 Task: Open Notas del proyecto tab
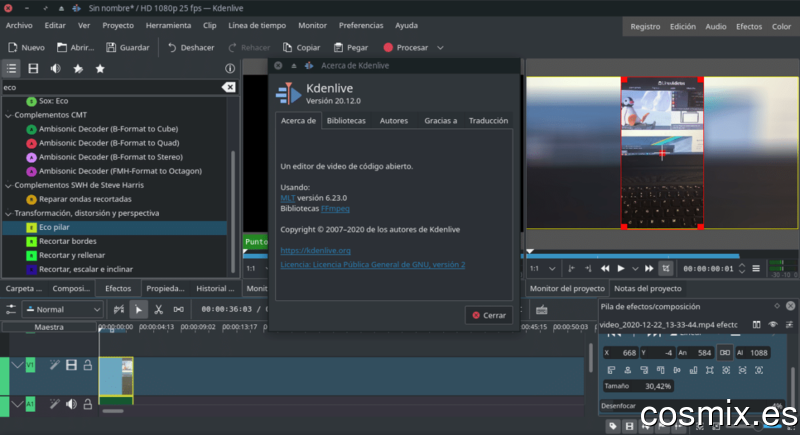(647, 288)
